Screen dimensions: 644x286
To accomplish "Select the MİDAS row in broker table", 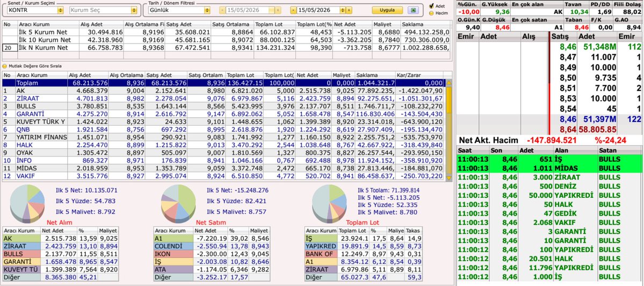I will coord(223,168).
